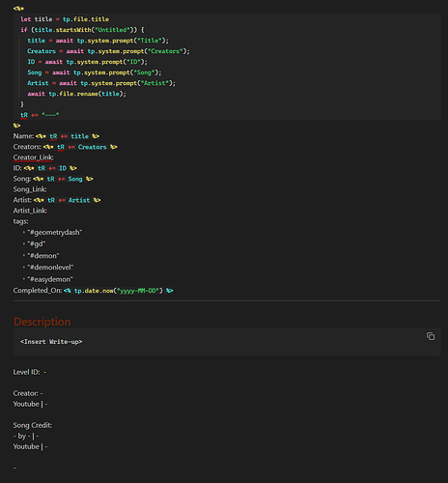The height and width of the screenshot is (483, 448).
Task: Click the "#demon" tag entry
Action: click(43, 256)
